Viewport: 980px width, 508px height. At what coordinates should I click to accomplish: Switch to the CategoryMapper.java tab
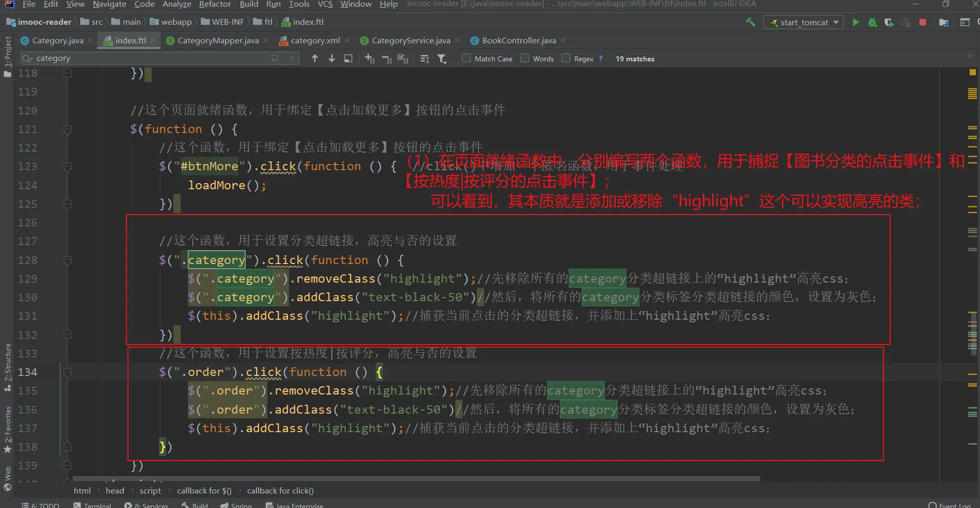[x=218, y=40]
